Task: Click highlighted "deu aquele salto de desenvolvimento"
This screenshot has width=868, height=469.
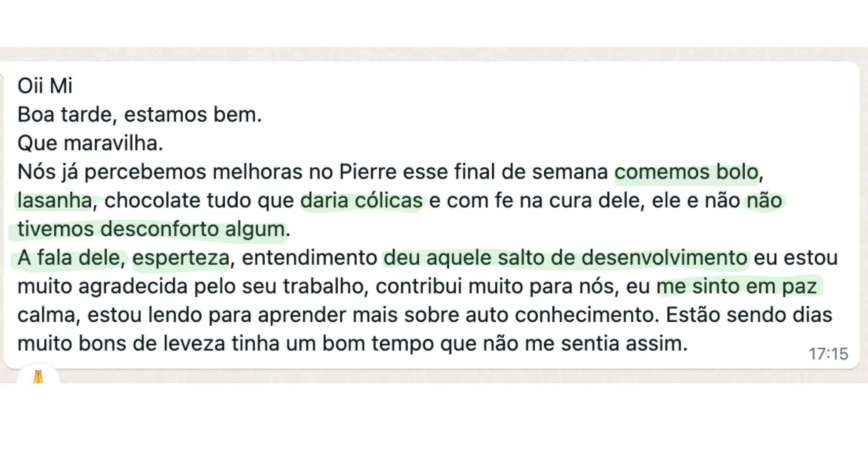Action: 565,258
